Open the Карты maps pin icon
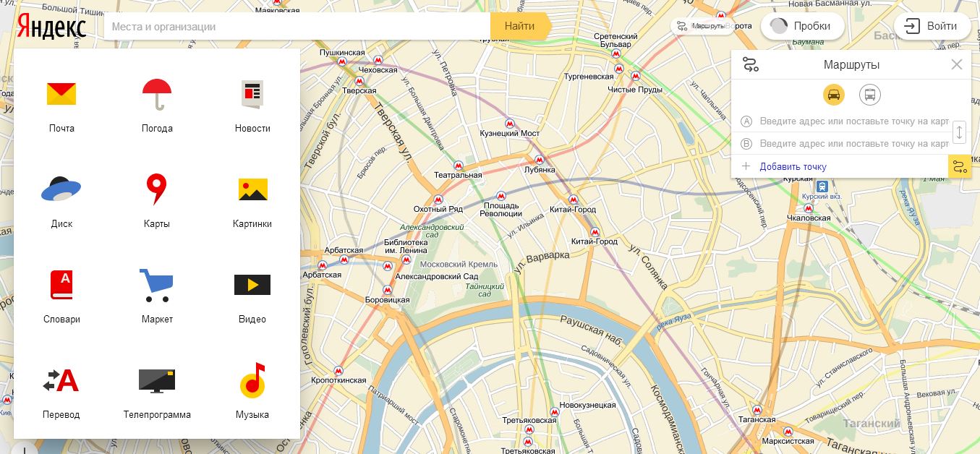980x454 pixels. pyautogui.click(x=157, y=189)
